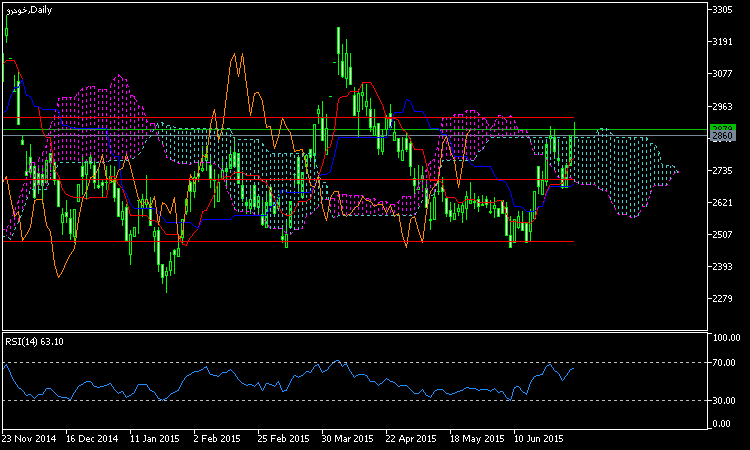This screenshot has width=750, height=450.
Task: Click the RSI(14) 63.10 indicator label
Action: pyautogui.click(x=34, y=342)
